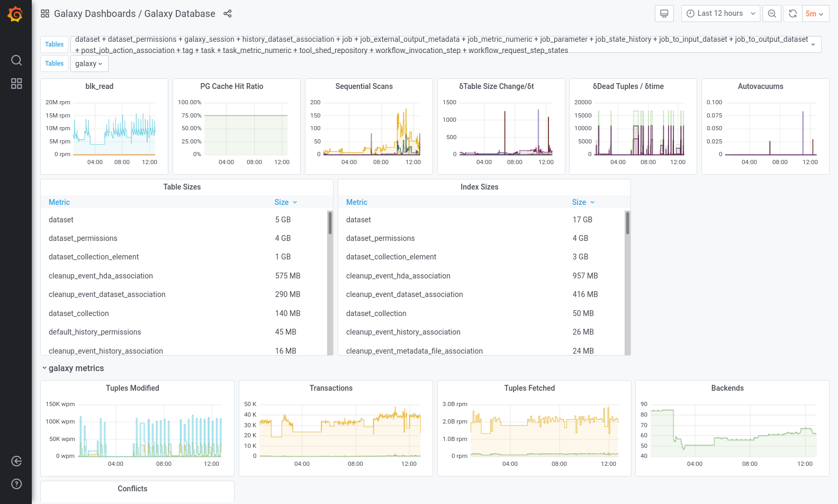Click 416 MB value in Index Sizes
Image resolution: width=838 pixels, height=504 pixels.
[585, 294]
